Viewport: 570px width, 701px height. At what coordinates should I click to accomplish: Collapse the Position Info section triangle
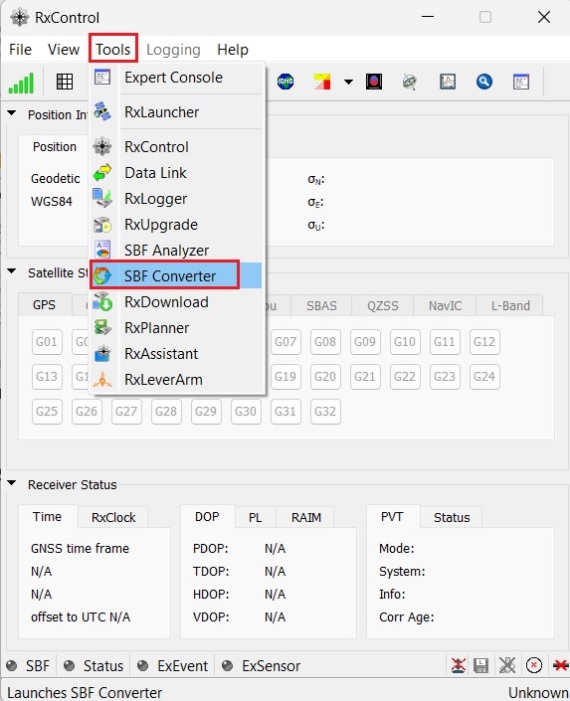tap(12, 114)
